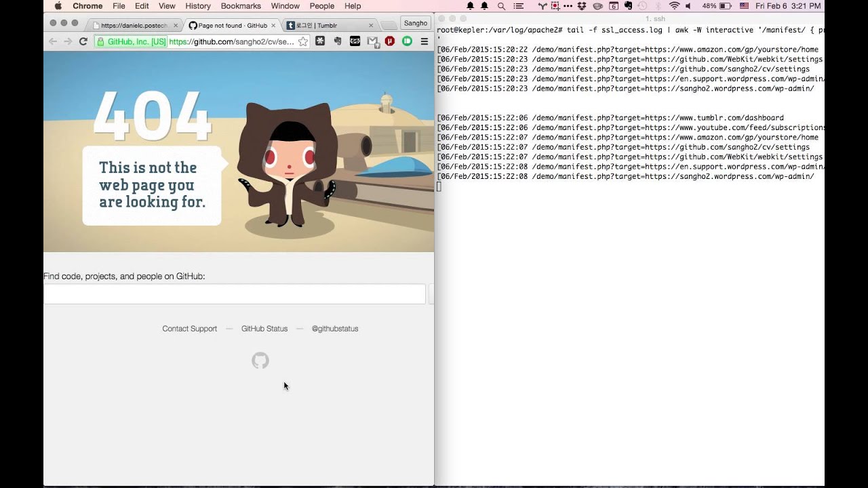Close the danielc.postech tab

click(176, 25)
